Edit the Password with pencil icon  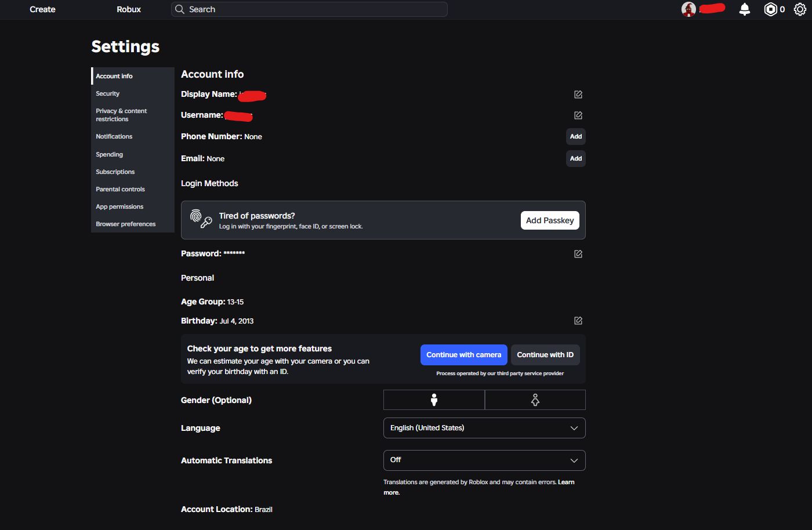click(578, 254)
